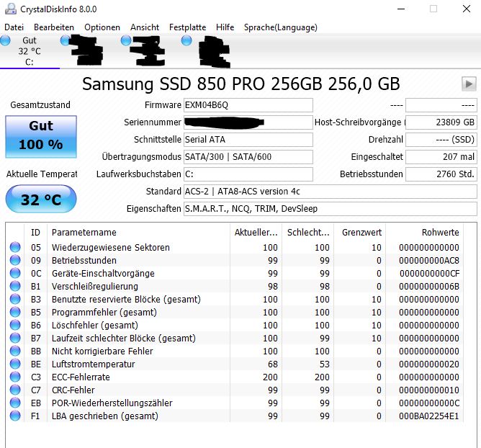Select the Luftstromtemperatur parameter name
This screenshot has height=448, width=481.
coord(94,364)
